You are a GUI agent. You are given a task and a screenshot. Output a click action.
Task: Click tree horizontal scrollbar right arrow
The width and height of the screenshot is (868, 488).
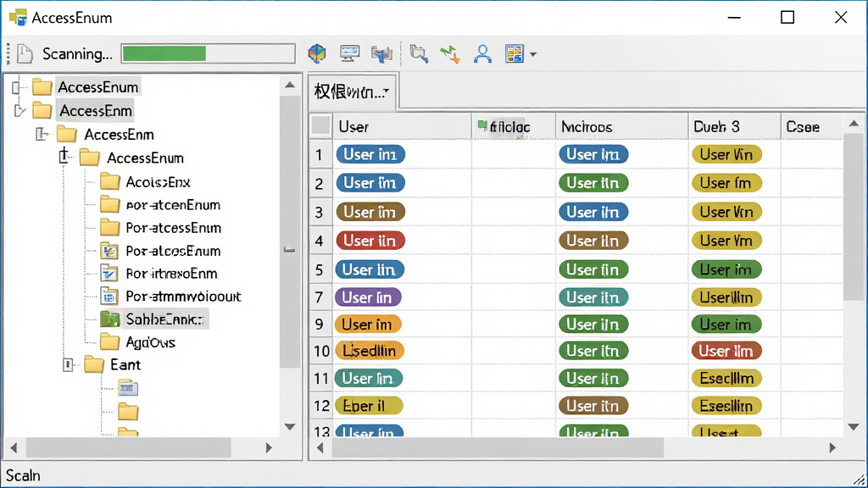pyautogui.click(x=269, y=447)
